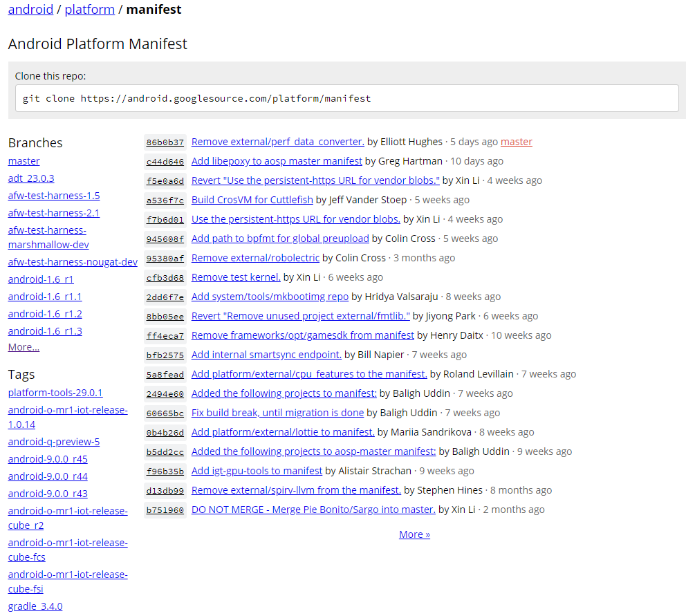Open branch afw-test-harness-1.5
The width and height of the screenshot is (695, 616).
pos(54,196)
